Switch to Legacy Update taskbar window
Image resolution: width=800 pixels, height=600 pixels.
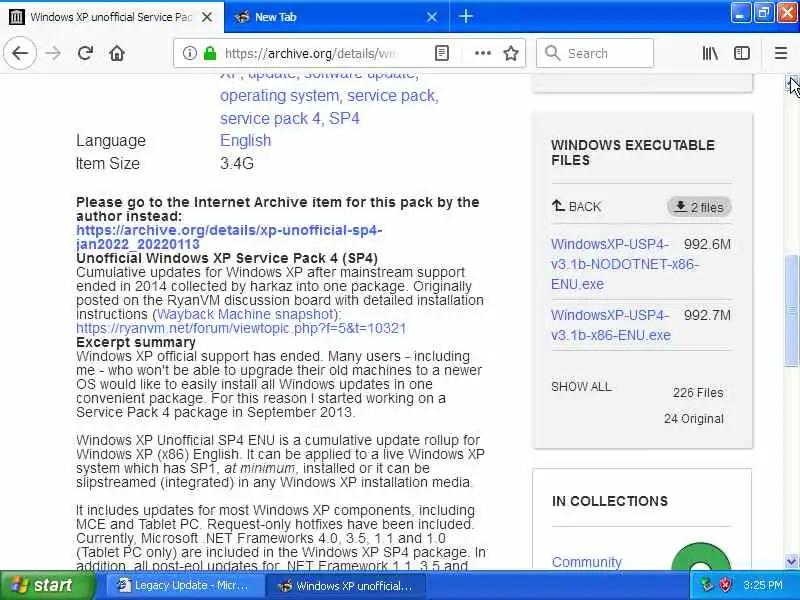[184, 585]
